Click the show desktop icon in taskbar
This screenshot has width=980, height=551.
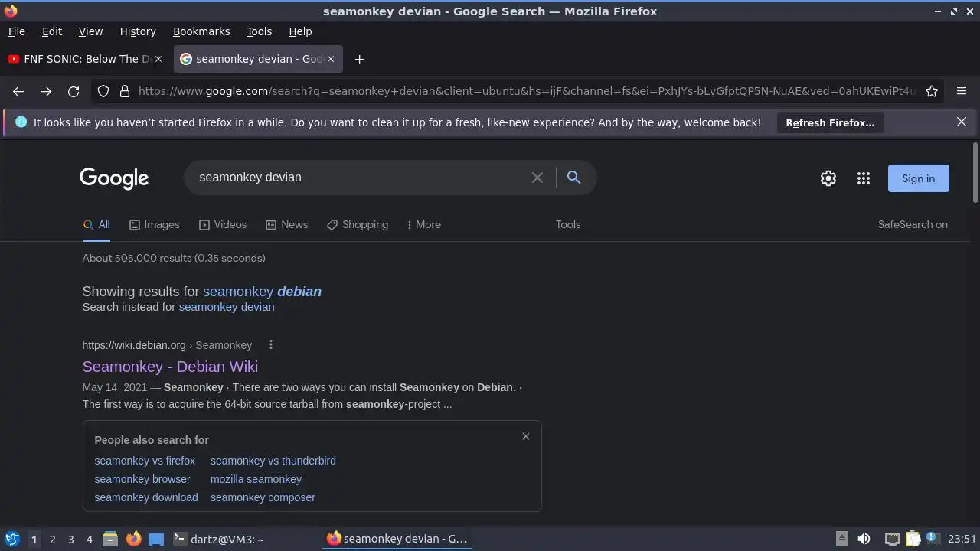156,539
